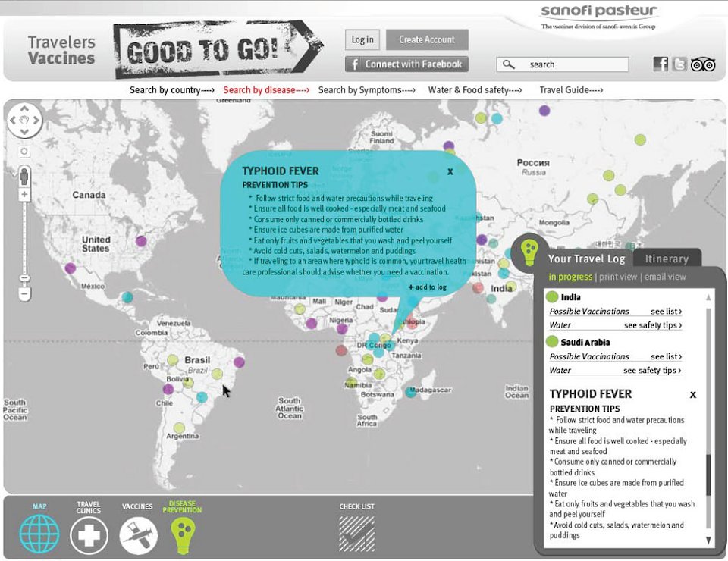728x561 pixels.
Task: Click the green dot beside India in log
Action: pyautogui.click(x=551, y=296)
